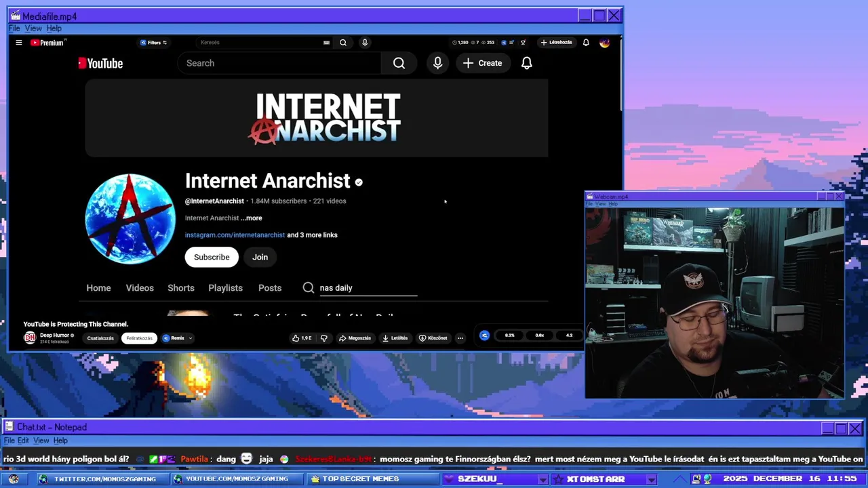Switch to the Videos channel tab
This screenshot has width=868, height=488.
click(x=140, y=288)
